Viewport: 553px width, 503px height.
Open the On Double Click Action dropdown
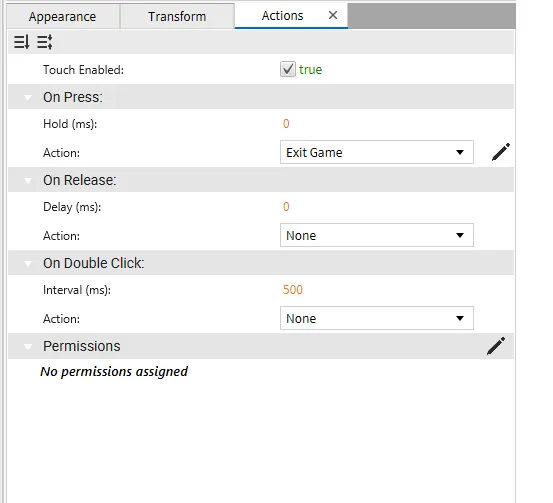[377, 318]
